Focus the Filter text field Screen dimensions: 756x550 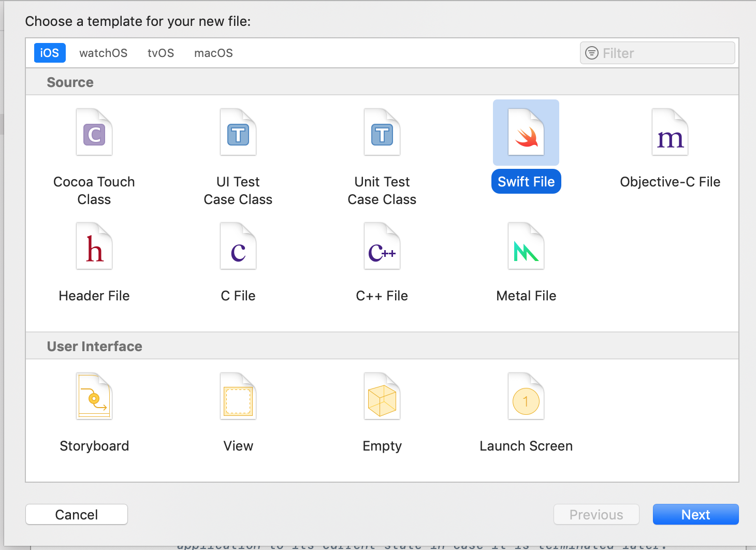[x=658, y=53]
